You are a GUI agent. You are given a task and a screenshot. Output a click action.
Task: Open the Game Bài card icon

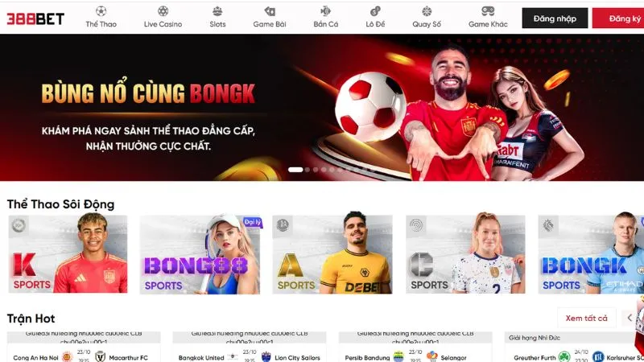[270, 11]
